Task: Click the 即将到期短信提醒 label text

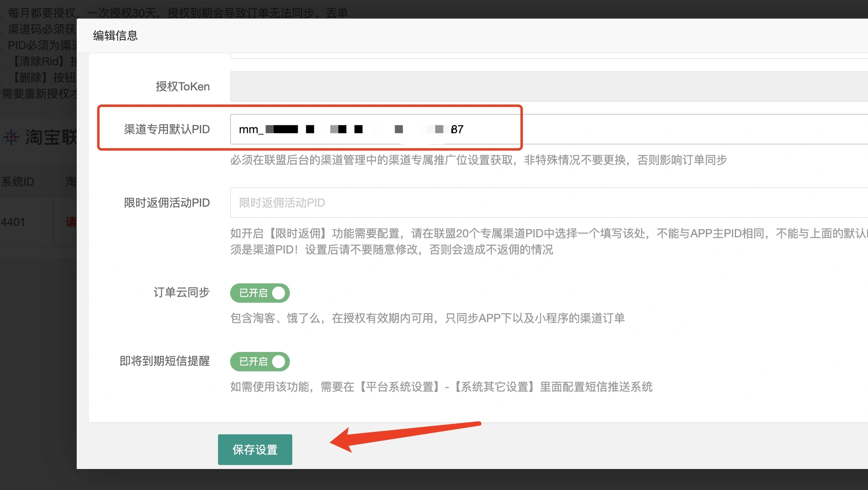Action: point(164,361)
